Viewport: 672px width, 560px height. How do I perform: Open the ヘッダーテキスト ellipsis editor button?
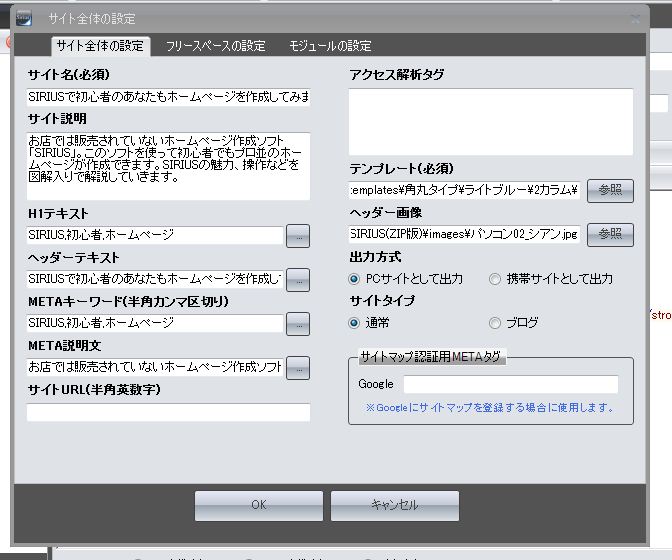point(298,280)
